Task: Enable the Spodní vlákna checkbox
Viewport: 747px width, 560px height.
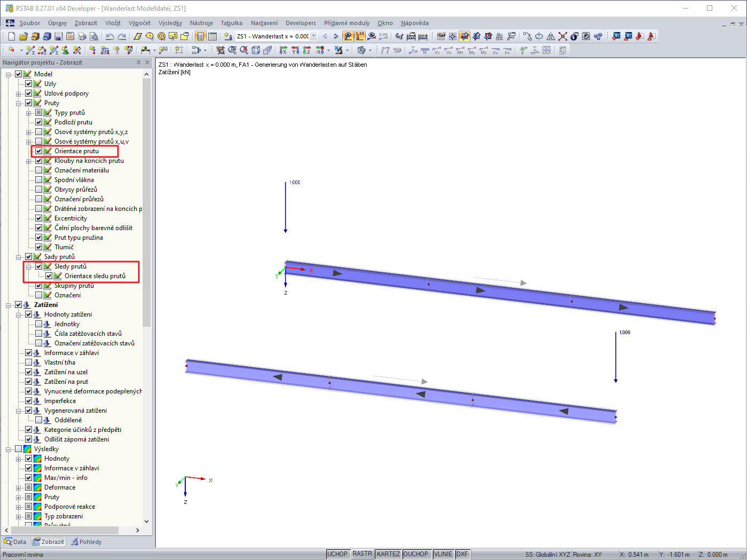Action: 39,180
